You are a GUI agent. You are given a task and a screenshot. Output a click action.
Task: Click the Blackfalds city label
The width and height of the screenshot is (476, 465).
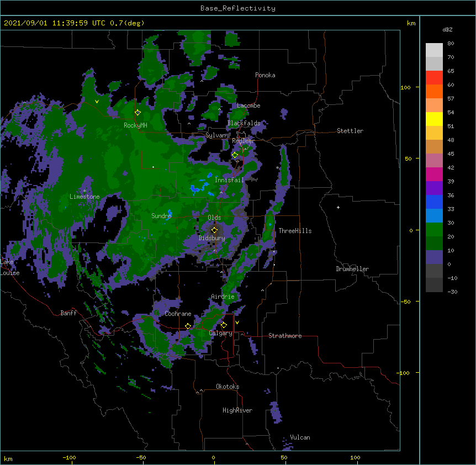click(x=244, y=123)
